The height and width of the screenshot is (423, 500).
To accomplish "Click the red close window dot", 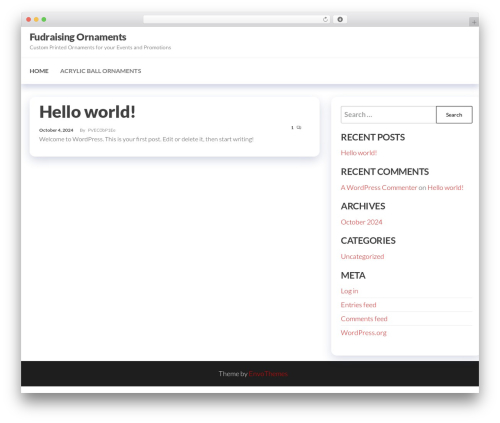I will (x=29, y=19).
